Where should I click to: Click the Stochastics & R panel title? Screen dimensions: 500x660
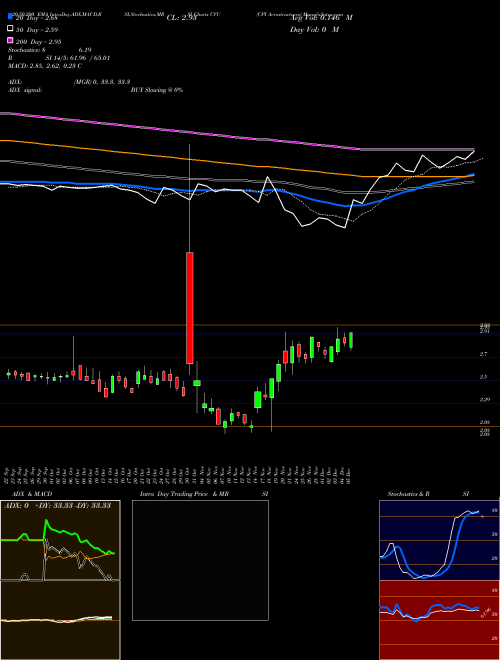(409, 494)
